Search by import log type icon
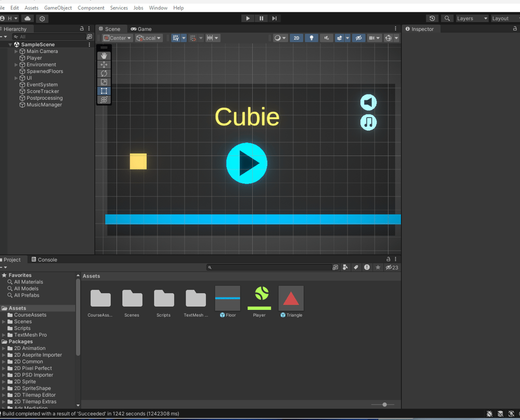The height and width of the screenshot is (420, 520). (x=367, y=268)
